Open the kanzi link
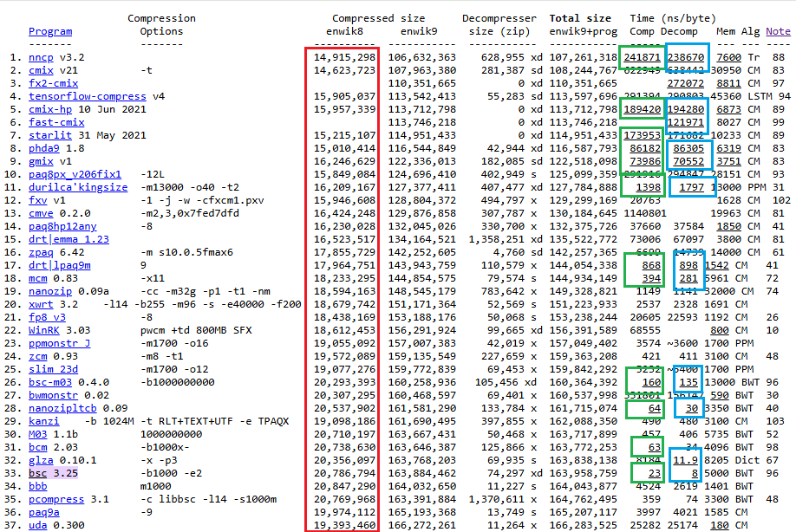The width and height of the screenshot is (796, 532). [x=44, y=421]
